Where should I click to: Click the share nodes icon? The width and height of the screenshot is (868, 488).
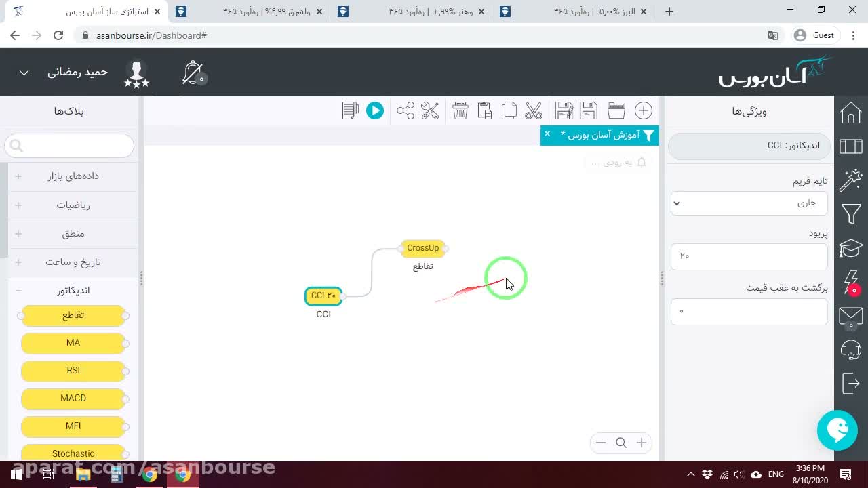406,110
